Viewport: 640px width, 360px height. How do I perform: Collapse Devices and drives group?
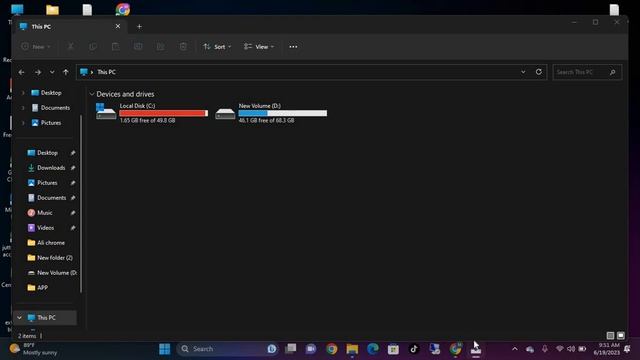(x=92, y=94)
